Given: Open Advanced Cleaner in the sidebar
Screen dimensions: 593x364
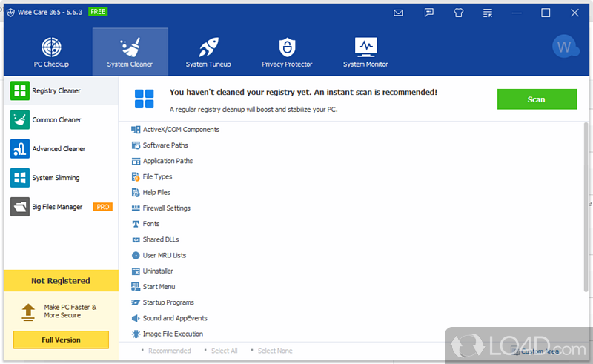Looking at the screenshot, I should point(59,149).
